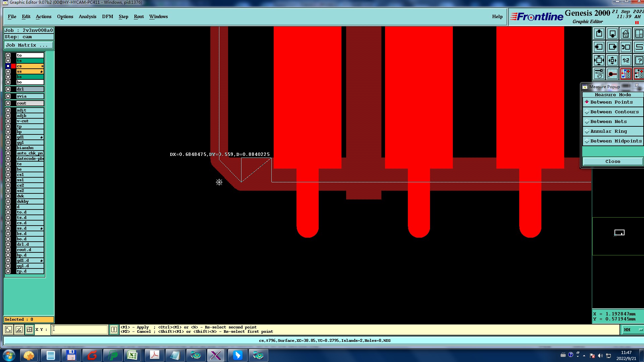Open the Analysis menu

pos(87,17)
